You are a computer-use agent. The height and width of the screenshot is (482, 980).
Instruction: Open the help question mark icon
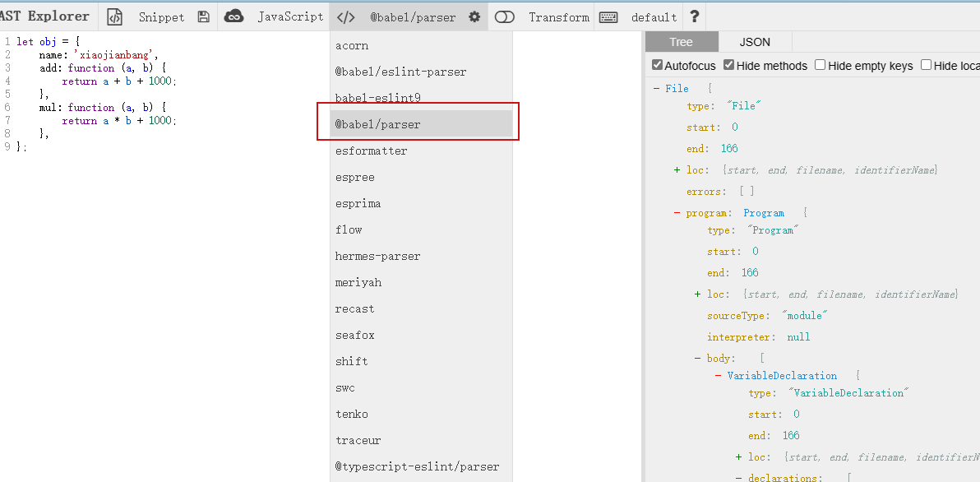click(x=695, y=16)
